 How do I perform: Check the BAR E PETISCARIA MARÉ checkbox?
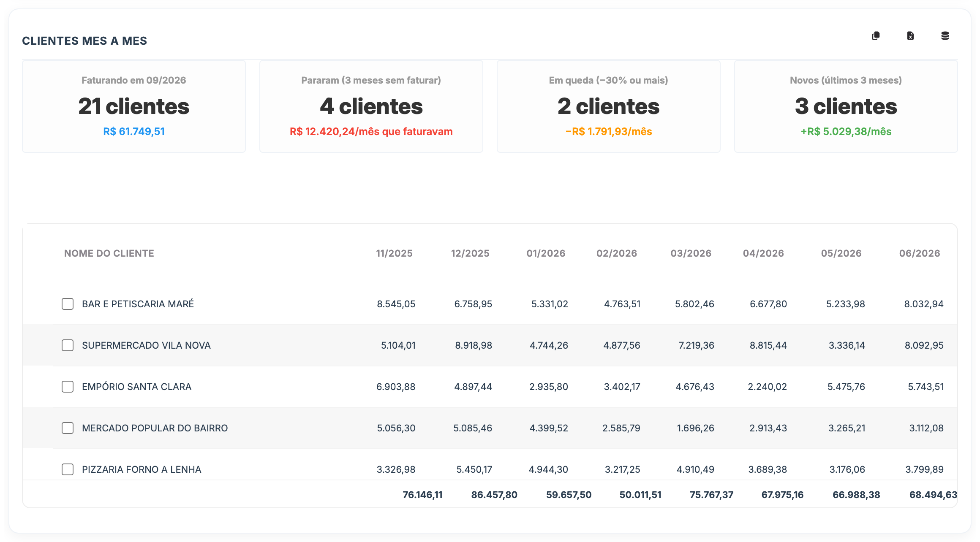[x=68, y=304]
